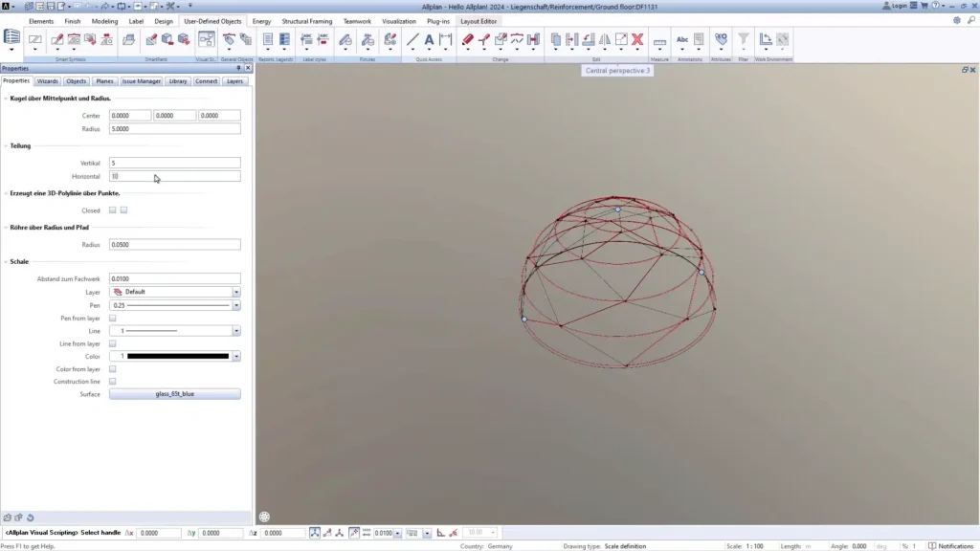Screen dimensions: 980x551
Task: Select the Filter funnel icon
Action: [742, 39]
